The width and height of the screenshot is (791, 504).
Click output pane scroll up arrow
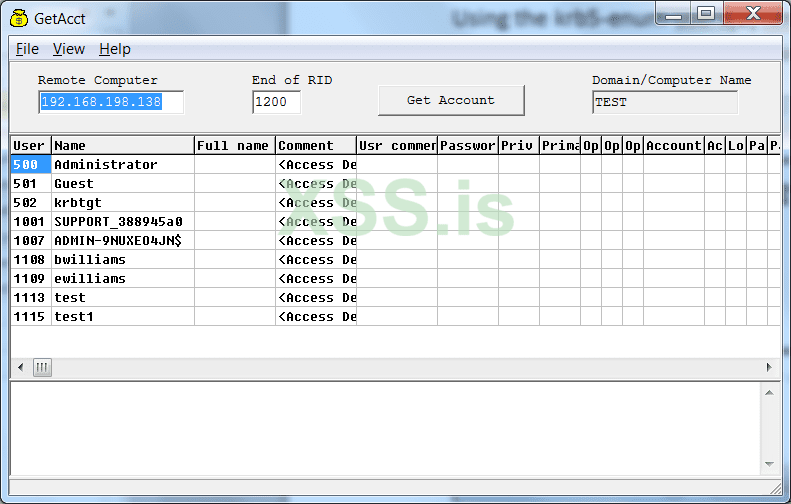point(769,393)
